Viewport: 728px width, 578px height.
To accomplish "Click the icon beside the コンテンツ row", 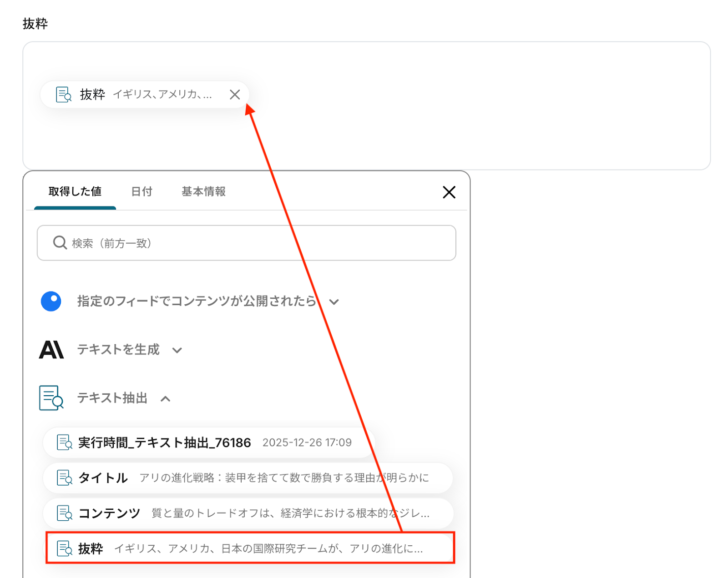I will [64, 513].
